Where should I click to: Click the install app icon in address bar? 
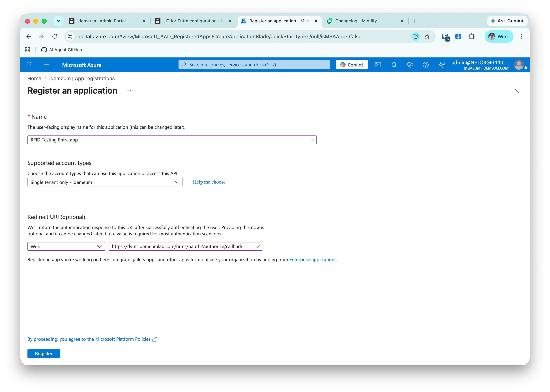[x=415, y=36]
